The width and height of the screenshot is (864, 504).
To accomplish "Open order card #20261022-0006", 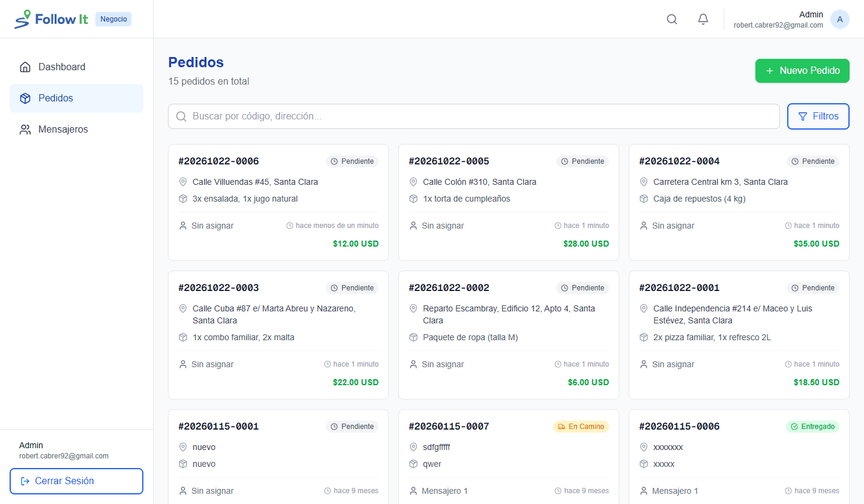I will tap(278, 203).
